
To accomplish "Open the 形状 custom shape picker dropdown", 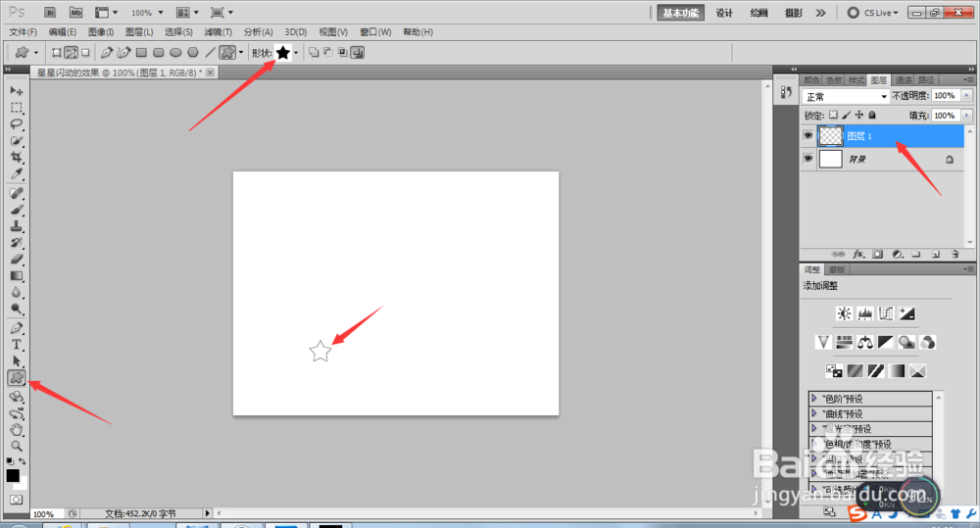I will click(x=296, y=53).
